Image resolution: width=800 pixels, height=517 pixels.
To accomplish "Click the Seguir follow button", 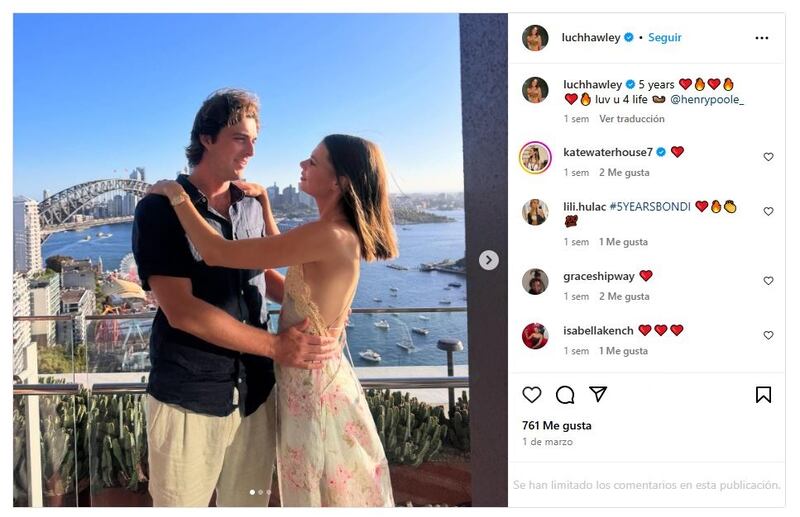I will click(664, 38).
